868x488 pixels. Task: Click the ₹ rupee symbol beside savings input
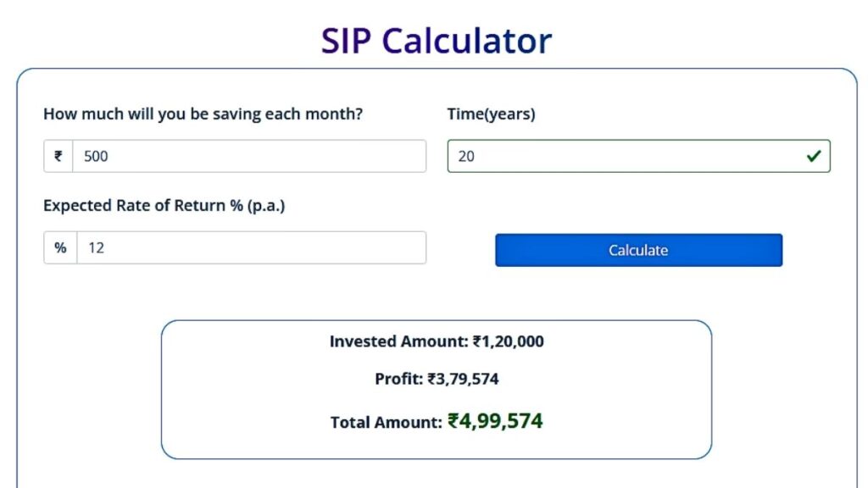tap(57, 156)
